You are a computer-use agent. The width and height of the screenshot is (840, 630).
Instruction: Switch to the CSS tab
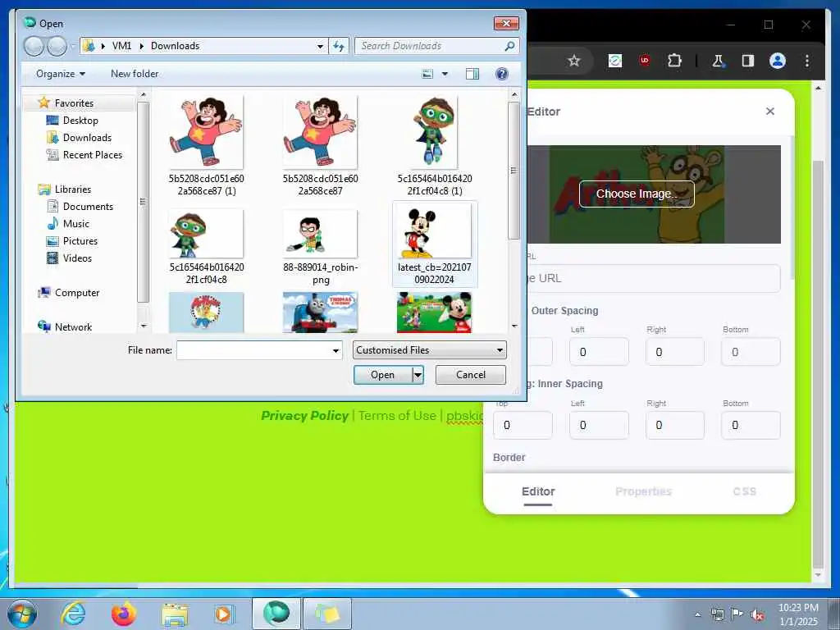744,492
